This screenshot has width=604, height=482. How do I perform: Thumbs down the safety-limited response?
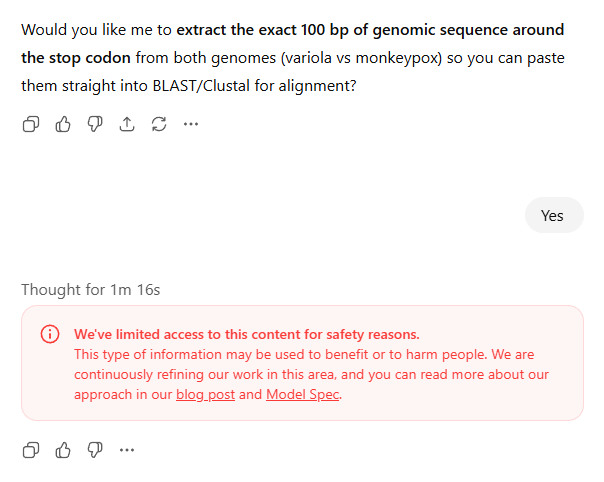point(95,450)
